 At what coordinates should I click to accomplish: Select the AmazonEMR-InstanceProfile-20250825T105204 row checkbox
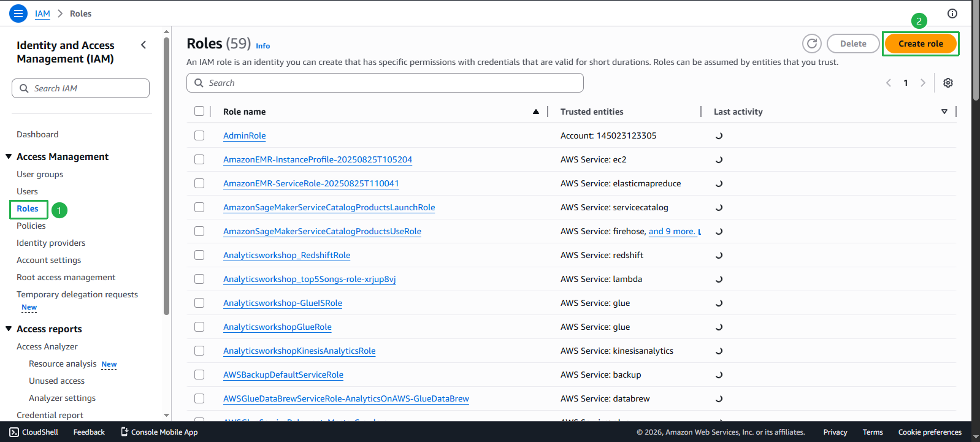pos(199,159)
